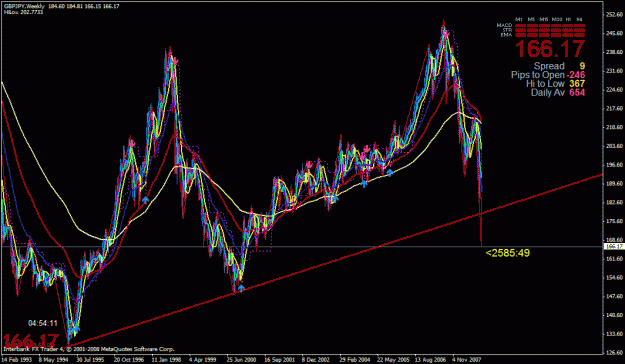This screenshot has width=625, height=364.
Task: Click the current price tag 166.17 on price axis
Action: tap(613, 247)
